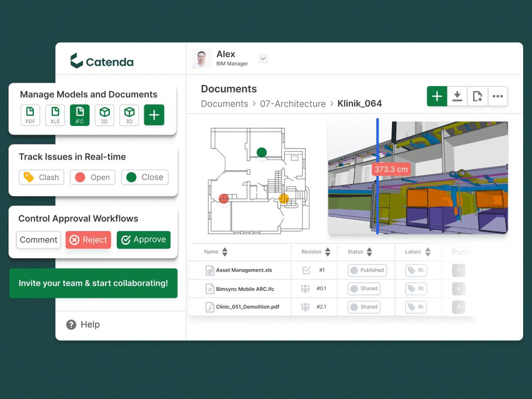The width and height of the screenshot is (532, 399).
Task: Select the PDF file type icon
Action: [x=30, y=115]
